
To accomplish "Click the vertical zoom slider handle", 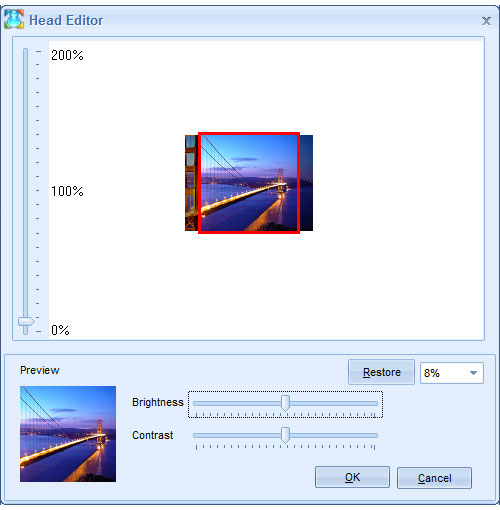I will [x=26, y=321].
